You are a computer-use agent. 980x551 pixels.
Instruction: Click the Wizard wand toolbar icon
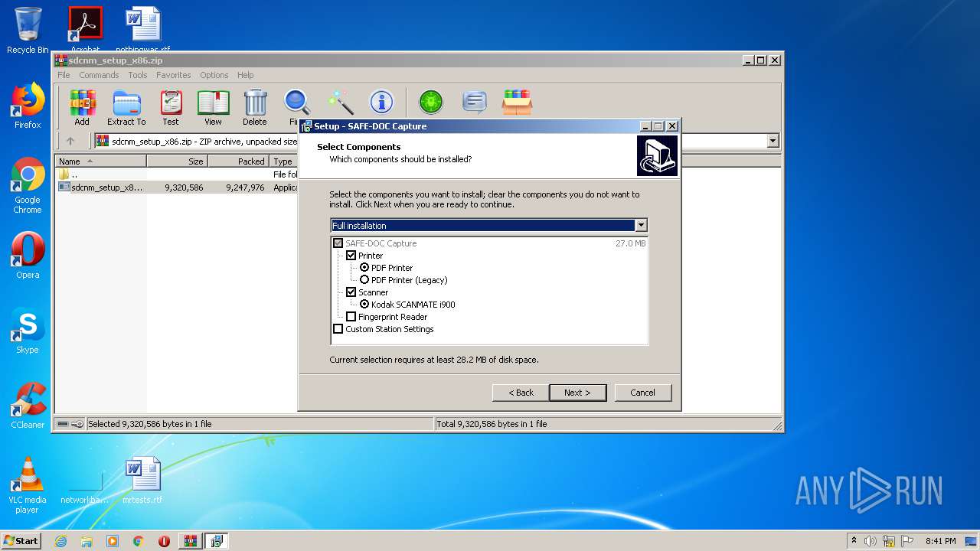pos(340,102)
